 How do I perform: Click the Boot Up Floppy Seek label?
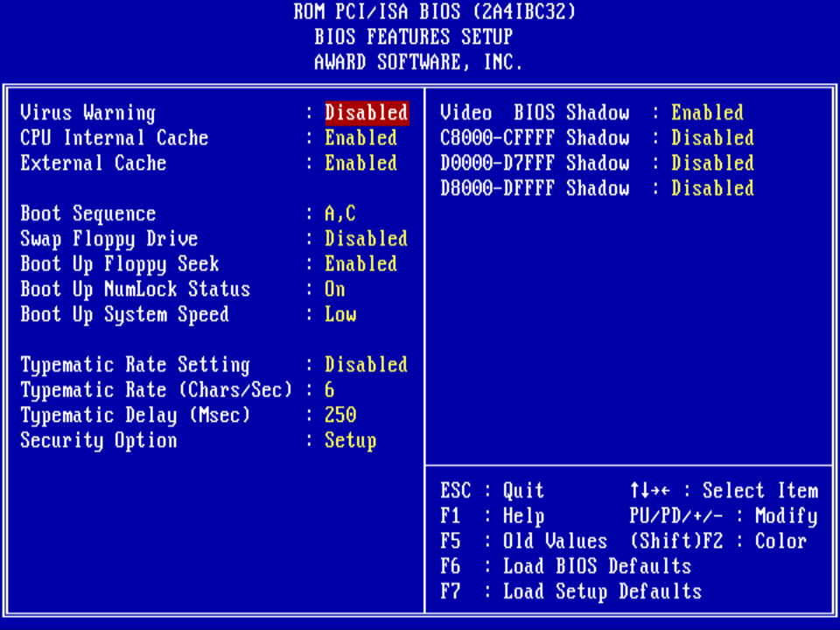click(x=120, y=264)
